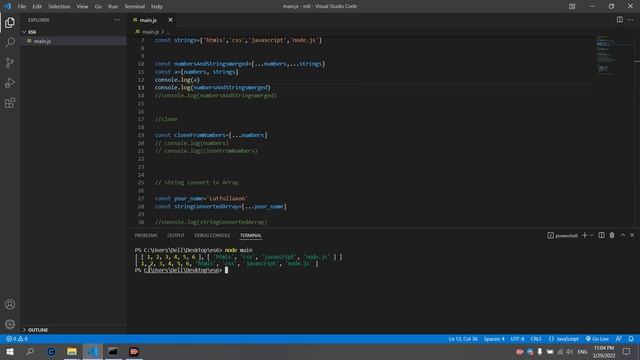Change indentation Spaces: 4

tap(494, 339)
